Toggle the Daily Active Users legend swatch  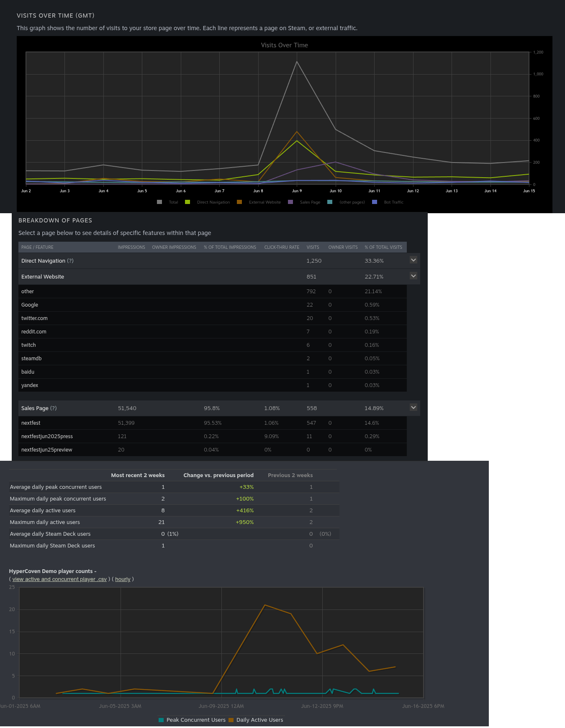pyautogui.click(x=231, y=720)
